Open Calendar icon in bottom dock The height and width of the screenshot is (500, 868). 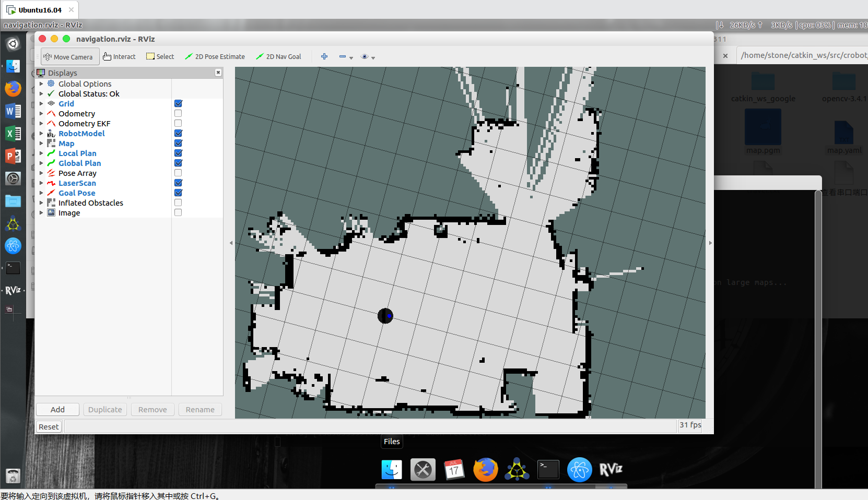pyautogui.click(x=454, y=470)
